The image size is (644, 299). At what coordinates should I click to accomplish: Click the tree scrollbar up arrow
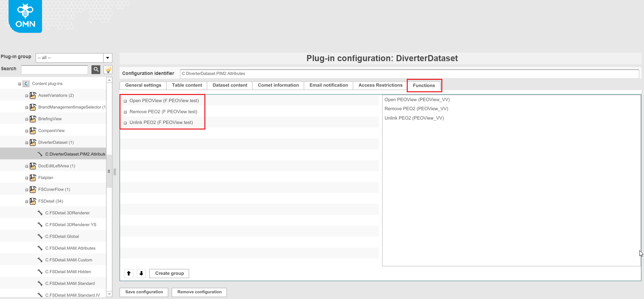tap(109, 80)
